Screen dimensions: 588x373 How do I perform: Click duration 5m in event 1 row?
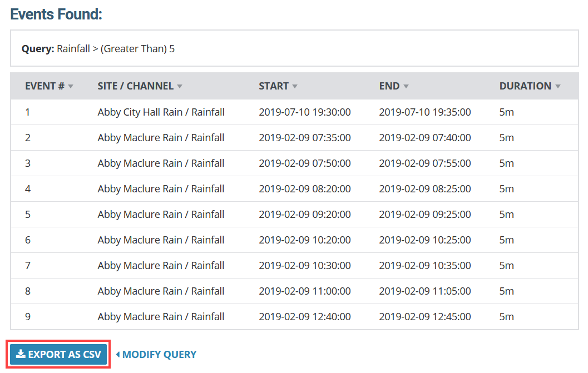(x=506, y=112)
